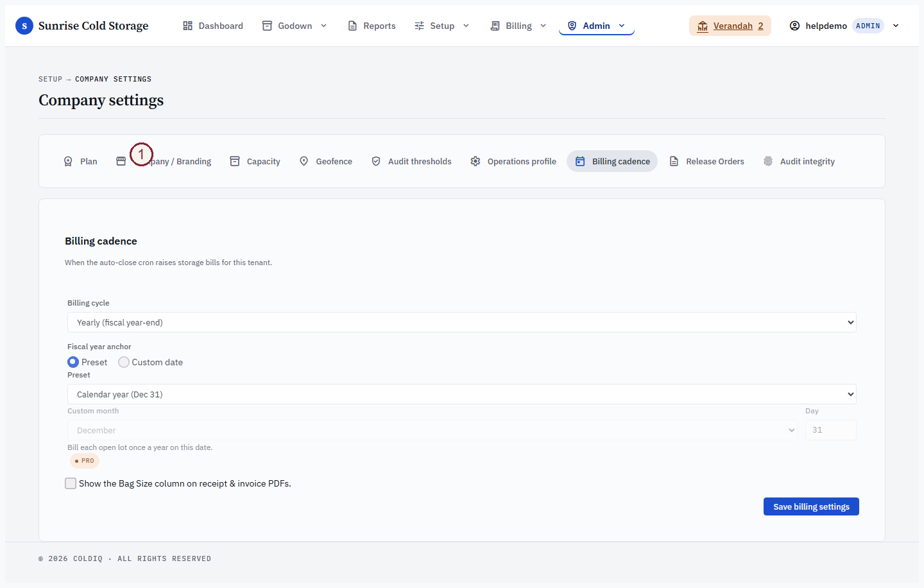Click the Billing receipt icon in navbar

495,26
